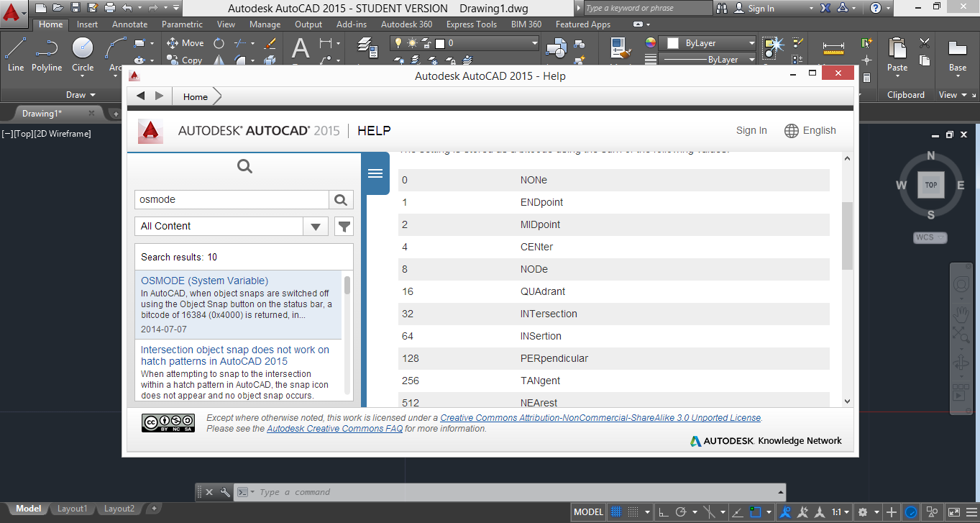Click the Paste clipboard button
Viewport: 980px width, 523px height.
point(897,55)
